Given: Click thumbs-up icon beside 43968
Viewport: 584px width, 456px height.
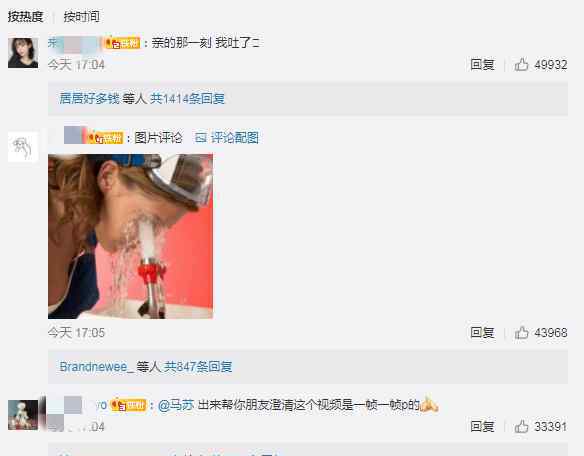Looking at the screenshot, I should [521, 332].
